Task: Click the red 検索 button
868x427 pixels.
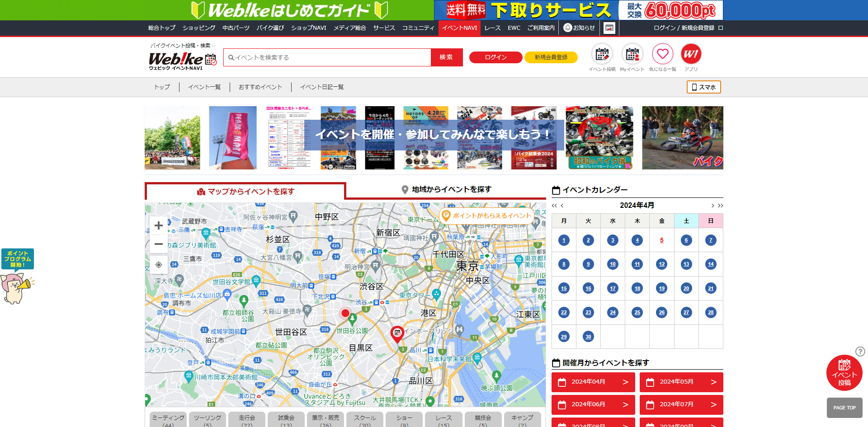Action: [446, 57]
